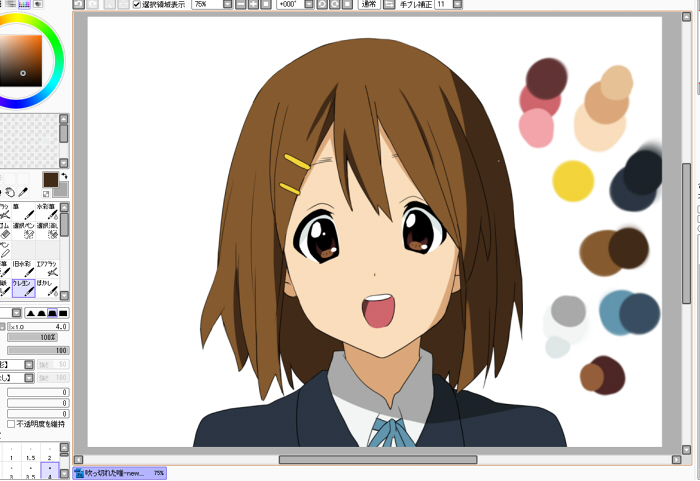Select the gray background color swatch

click(x=63, y=191)
